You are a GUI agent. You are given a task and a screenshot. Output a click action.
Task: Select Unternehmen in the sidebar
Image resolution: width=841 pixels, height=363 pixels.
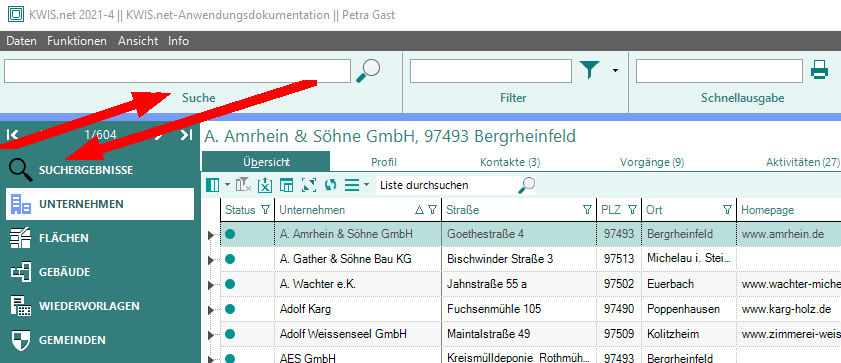(x=100, y=204)
